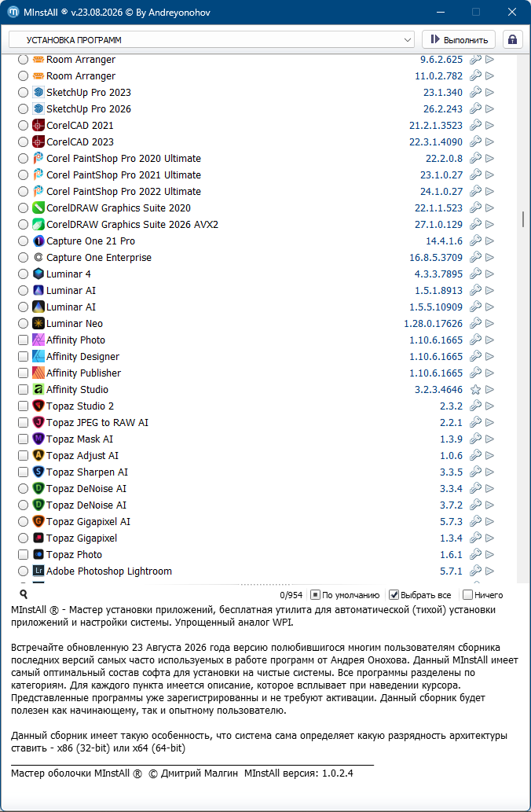531x812 pixels.
Task: Click the Topaz DeNoise AI 3.3.4 icon
Action: click(38, 488)
